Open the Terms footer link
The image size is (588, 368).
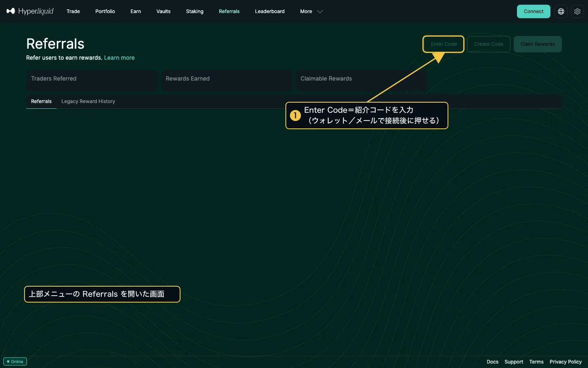[x=537, y=362]
